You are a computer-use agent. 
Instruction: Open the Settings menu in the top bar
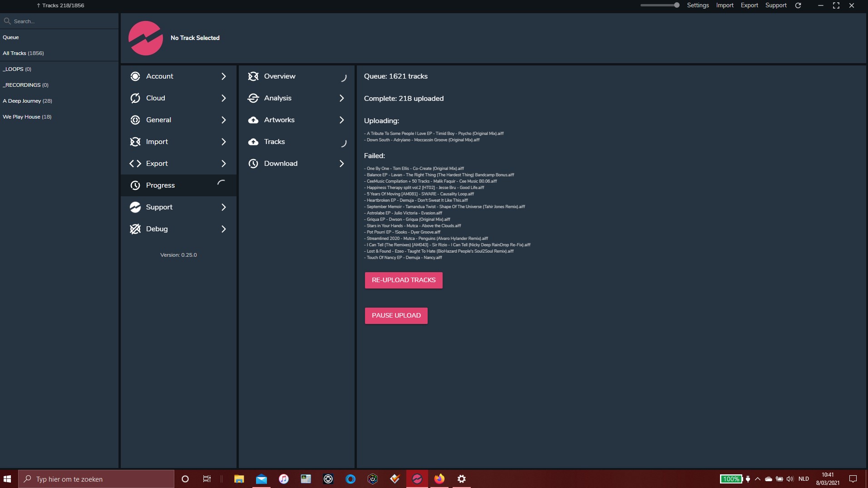698,5
